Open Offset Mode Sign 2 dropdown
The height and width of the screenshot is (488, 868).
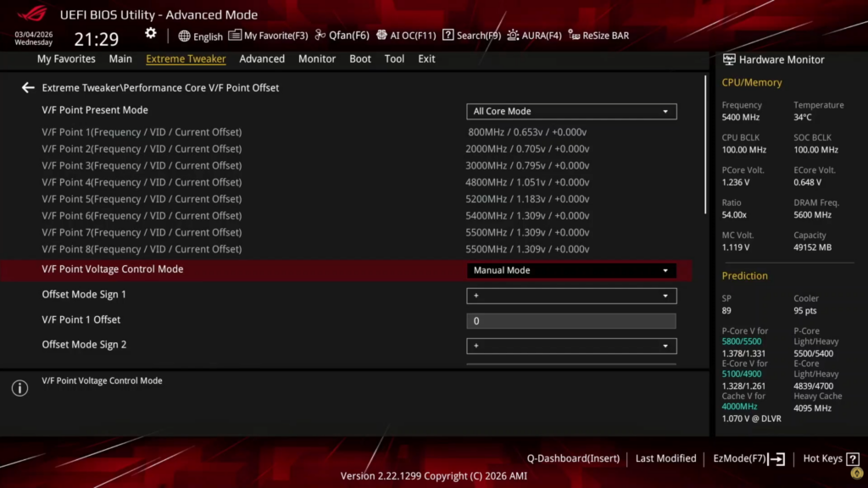point(571,346)
